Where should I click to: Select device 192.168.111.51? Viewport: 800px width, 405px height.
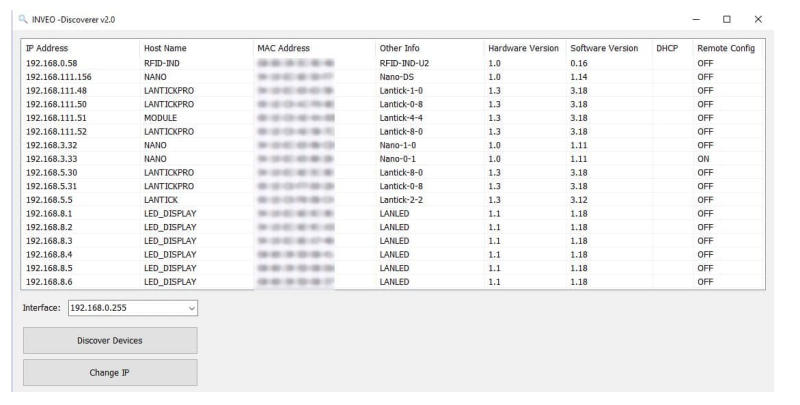tap(393, 118)
